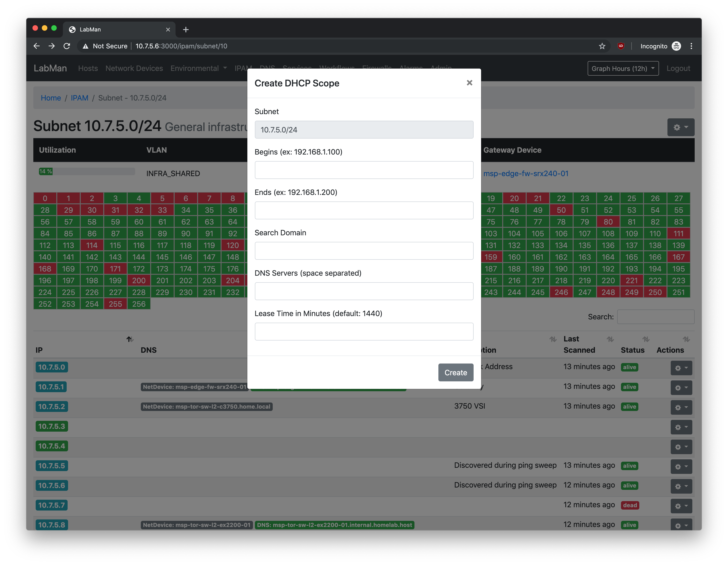Click the Begins IP input field

pyautogui.click(x=364, y=170)
